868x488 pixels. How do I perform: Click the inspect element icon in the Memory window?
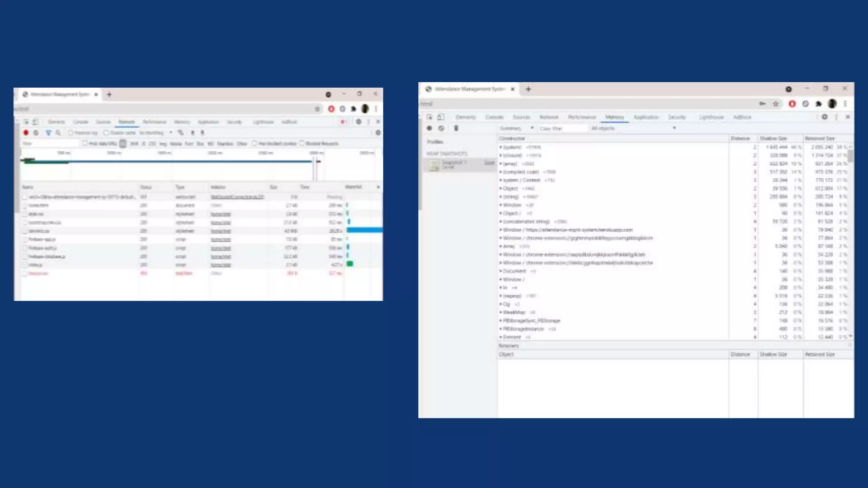click(x=429, y=117)
